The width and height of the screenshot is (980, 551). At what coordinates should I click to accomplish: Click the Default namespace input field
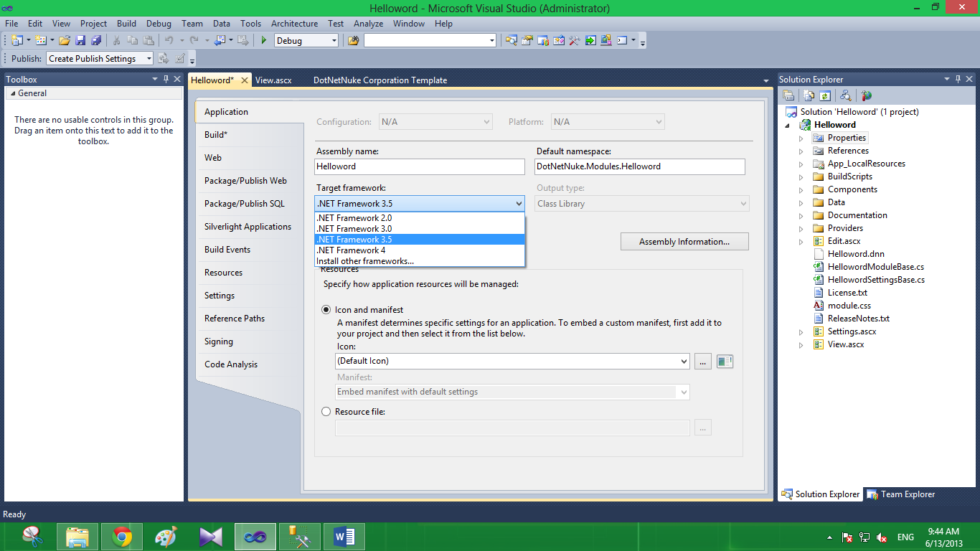[640, 166]
